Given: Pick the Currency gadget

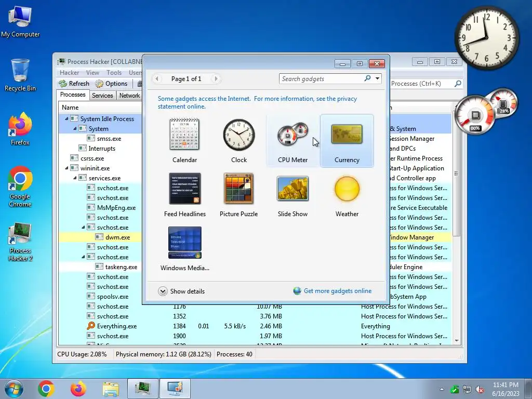Looking at the screenshot, I should tap(347, 140).
